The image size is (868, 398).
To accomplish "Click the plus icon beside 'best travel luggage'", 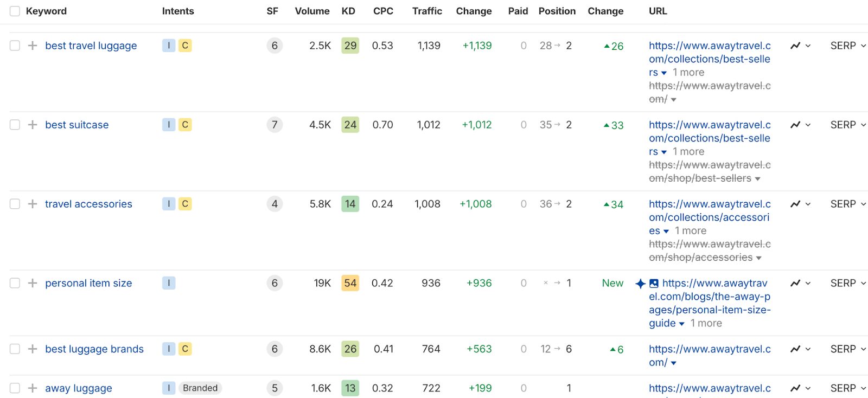I will [33, 46].
